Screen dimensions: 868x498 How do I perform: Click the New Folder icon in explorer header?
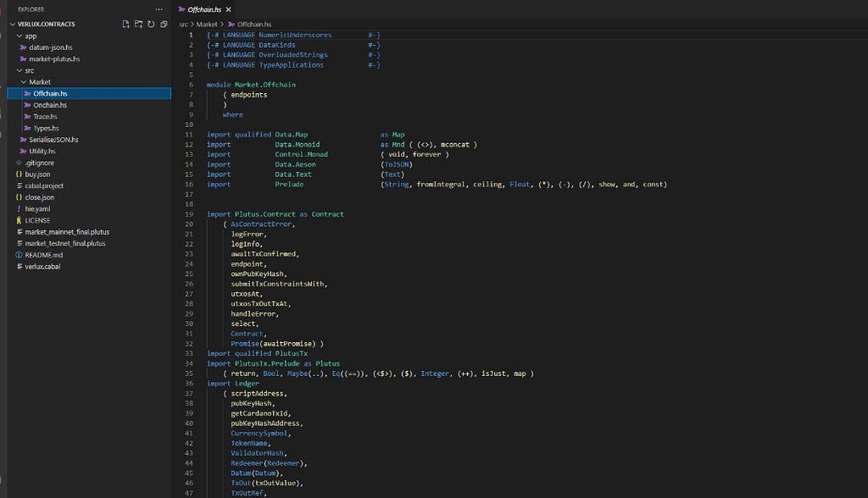[x=138, y=25]
